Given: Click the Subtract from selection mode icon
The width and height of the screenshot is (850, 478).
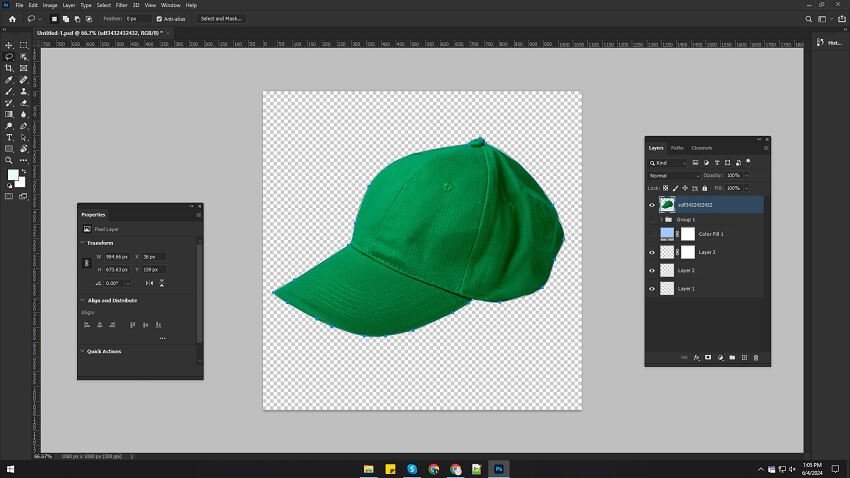Looking at the screenshot, I should coord(78,19).
